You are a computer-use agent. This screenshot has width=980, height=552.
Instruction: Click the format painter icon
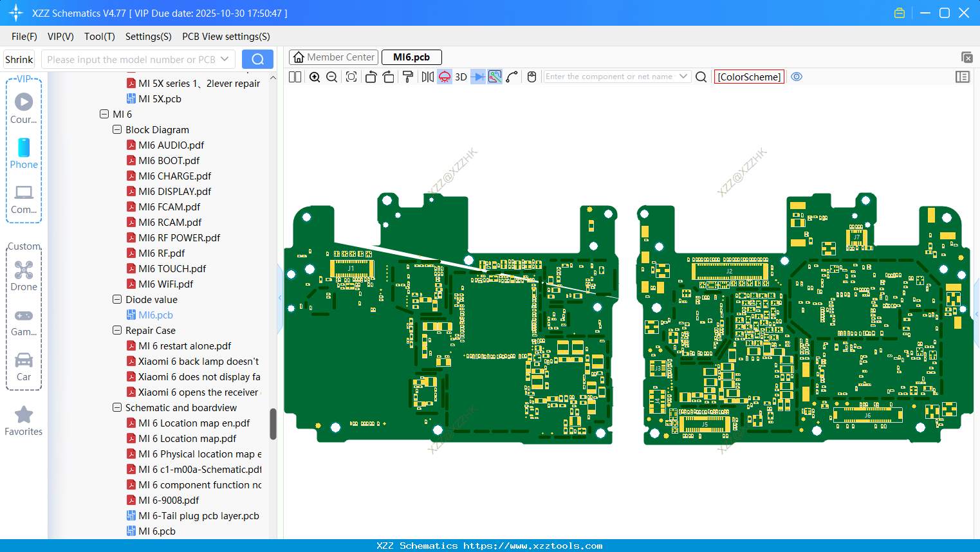click(407, 77)
